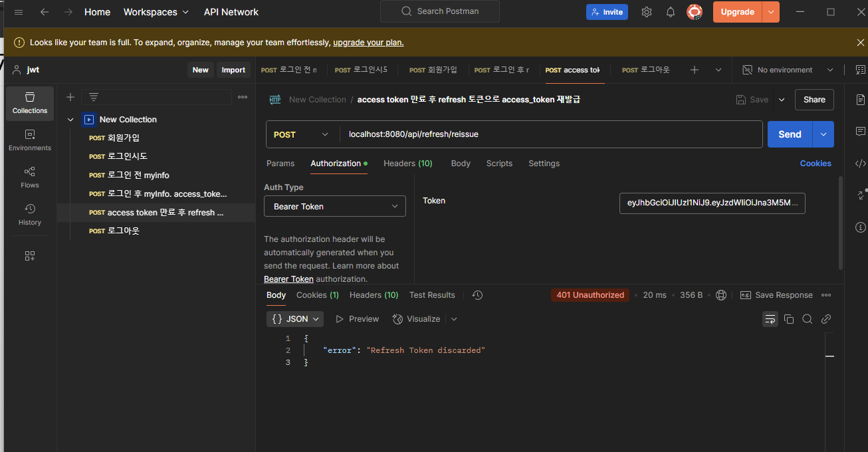Copy the response body
This screenshot has height=452, width=868.
789,319
